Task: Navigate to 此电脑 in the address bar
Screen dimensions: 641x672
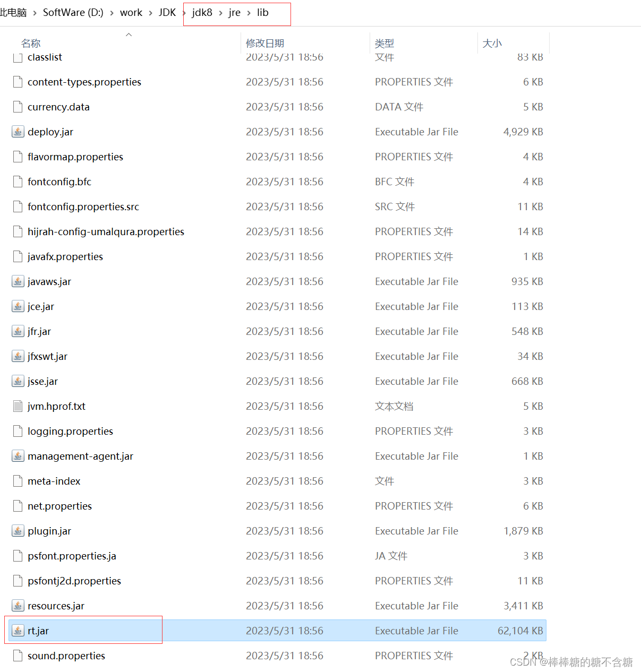Action: (13, 12)
